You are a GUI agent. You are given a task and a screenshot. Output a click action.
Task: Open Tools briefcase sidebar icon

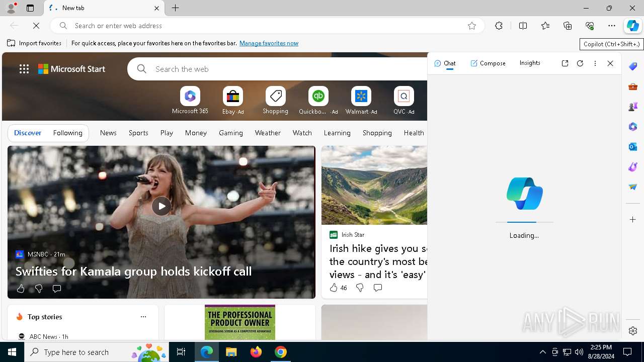pos(633,86)
